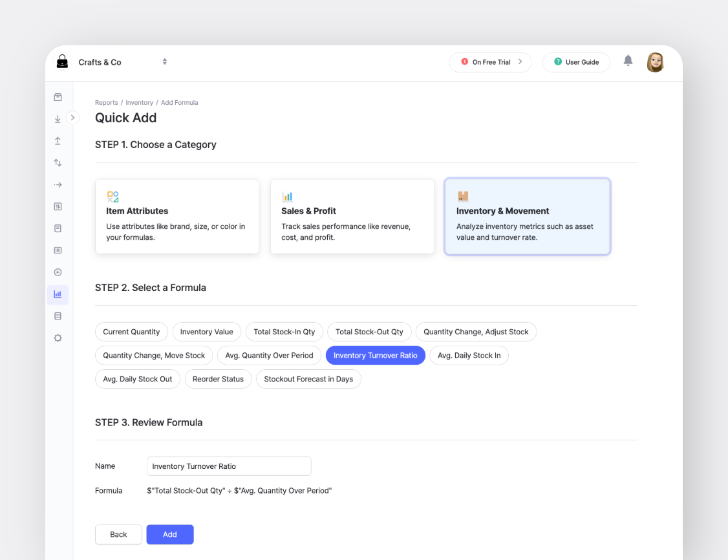Click the Add button to save formula

click(169, 534)
